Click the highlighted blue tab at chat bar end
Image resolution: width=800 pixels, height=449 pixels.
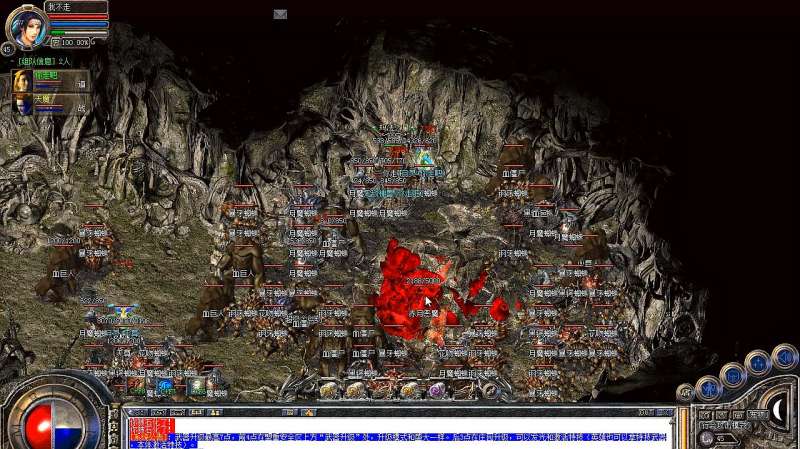[664, 412]
